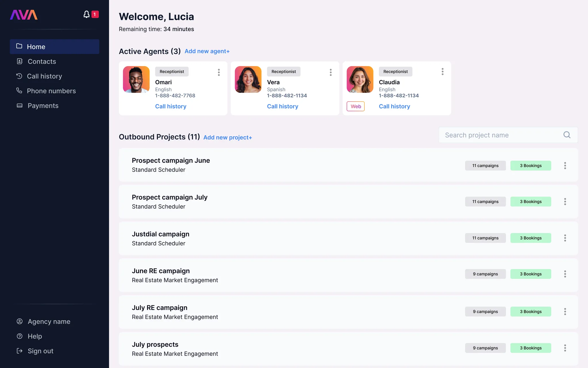Click Receptionist tag on Vera's card
This screenshot has height=368, width=588.
[284, 72]
